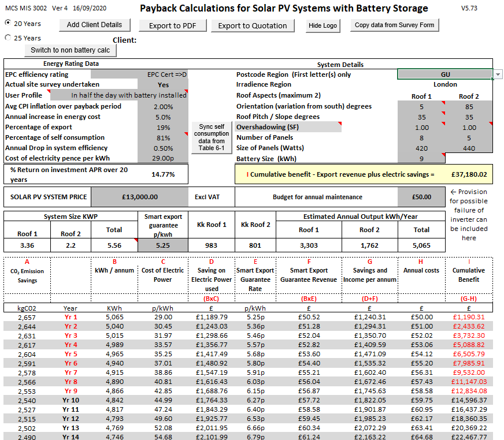Click the Solar PV system price field
504x440 pixels.
coord(139,197)
